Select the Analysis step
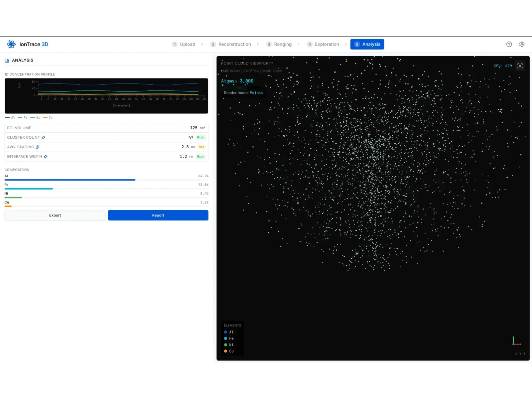532x399 pixels. coord(367,44)
